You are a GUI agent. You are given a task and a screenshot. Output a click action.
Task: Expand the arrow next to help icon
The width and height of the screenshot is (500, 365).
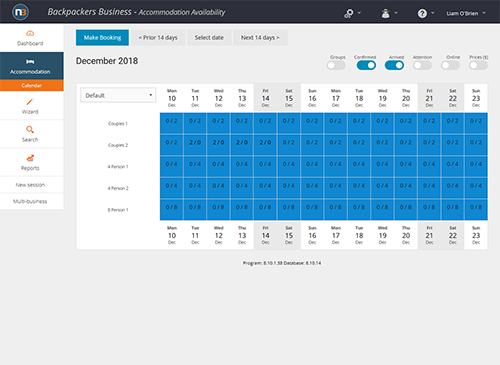(433, 13)
